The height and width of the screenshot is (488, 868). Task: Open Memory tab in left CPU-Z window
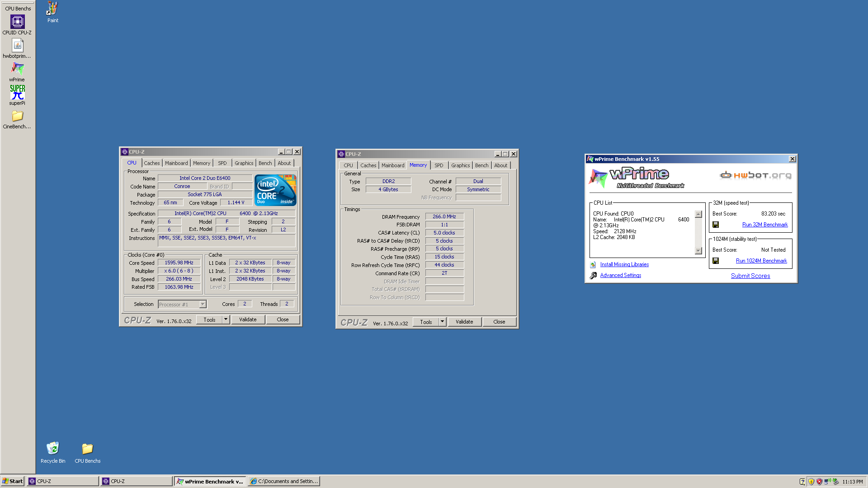tap(202, 163)
